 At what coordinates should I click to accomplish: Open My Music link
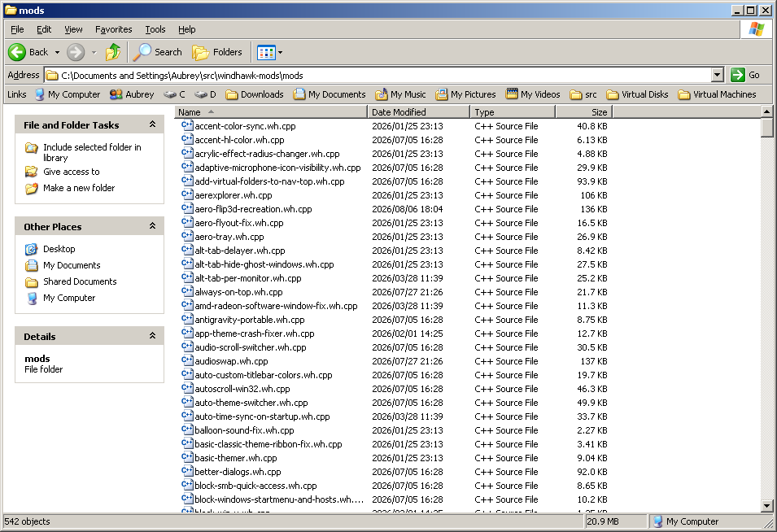point(400,94)
